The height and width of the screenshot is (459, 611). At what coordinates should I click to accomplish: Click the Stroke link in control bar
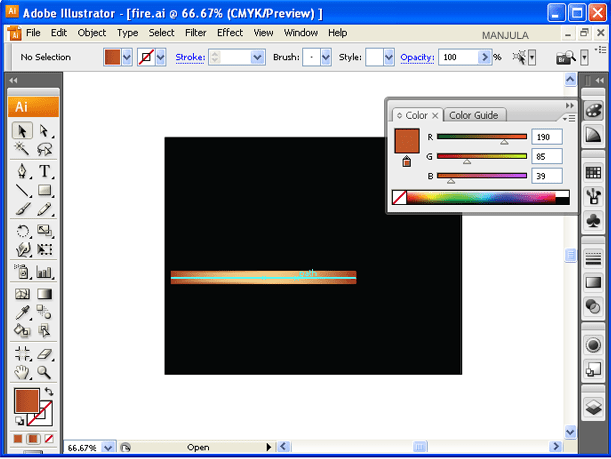tap(190, 57)
